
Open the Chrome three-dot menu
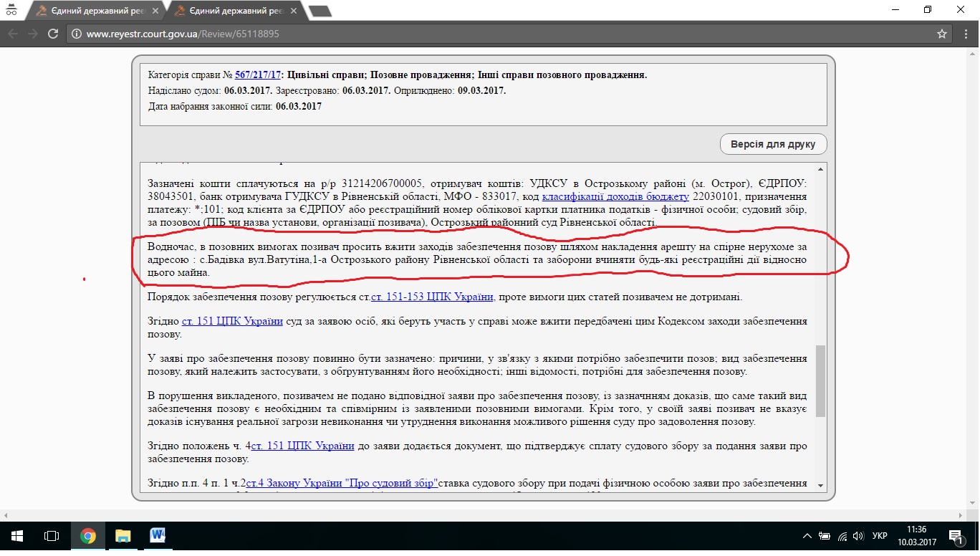(965, 34)
